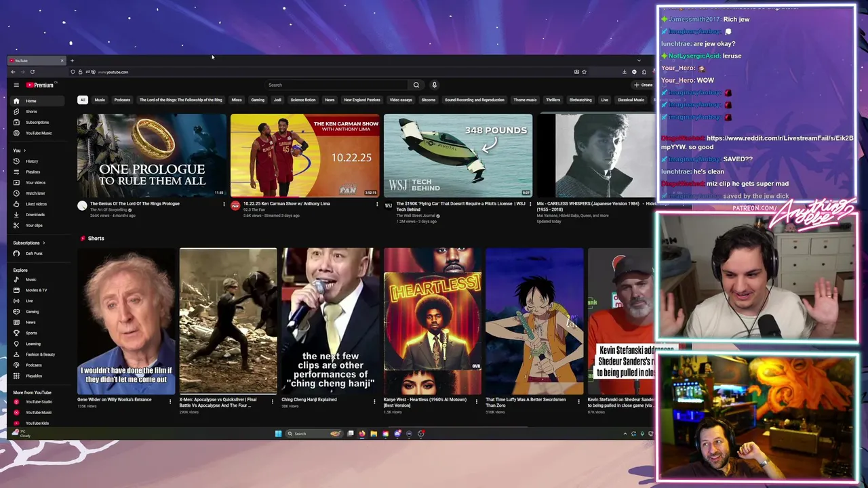Click the search magnifier button

(416, 85)
